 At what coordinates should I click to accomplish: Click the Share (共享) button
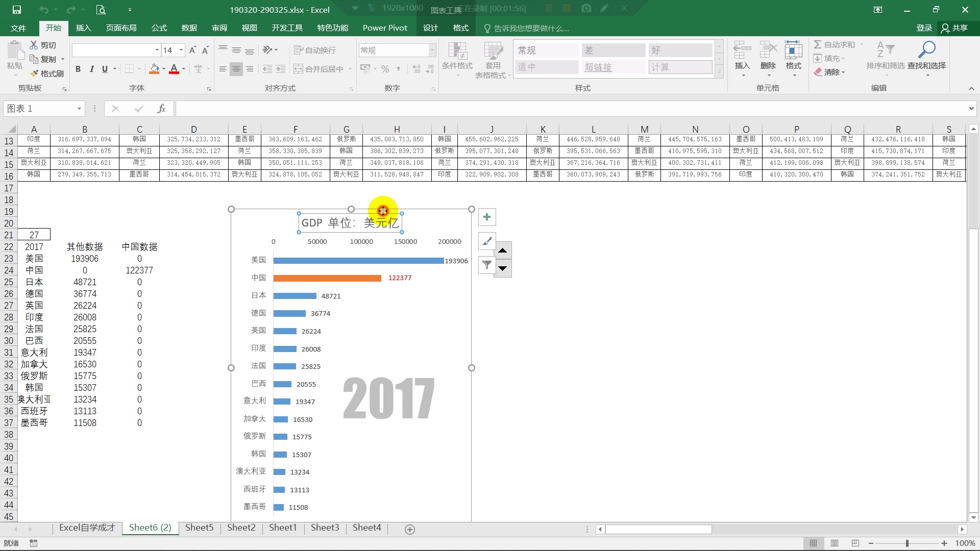pyautogui.click(x=955, y=28)
